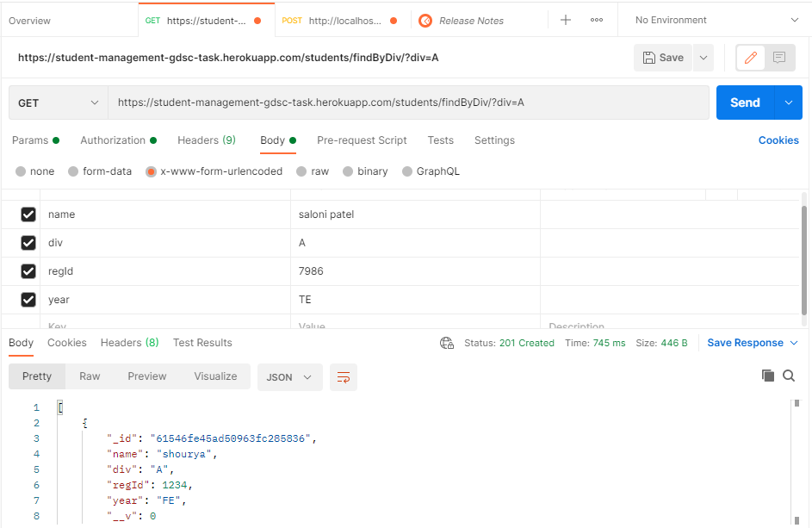This screenshot has width=812, height=528.
Task: Open the Cookies link
Action: point(778,140)
